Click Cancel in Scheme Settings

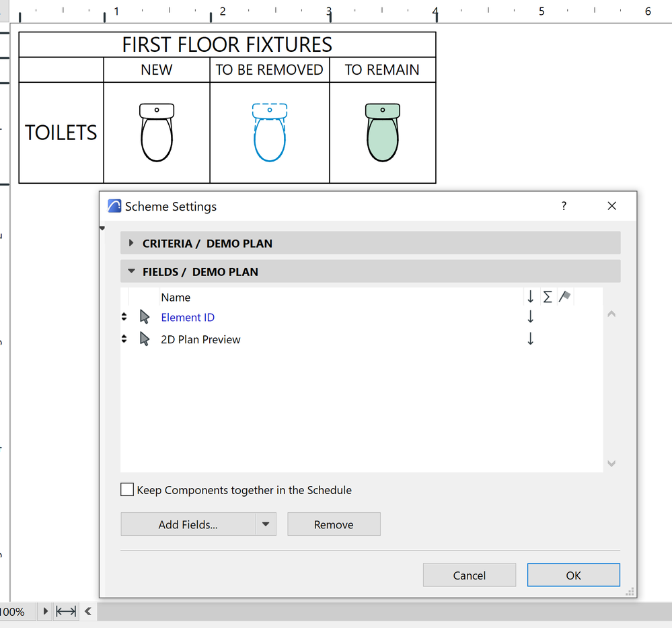[470, 575]
